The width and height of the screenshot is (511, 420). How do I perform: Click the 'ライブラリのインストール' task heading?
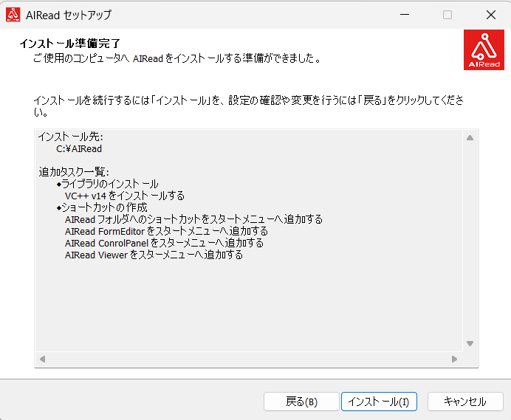coord(109,184)
